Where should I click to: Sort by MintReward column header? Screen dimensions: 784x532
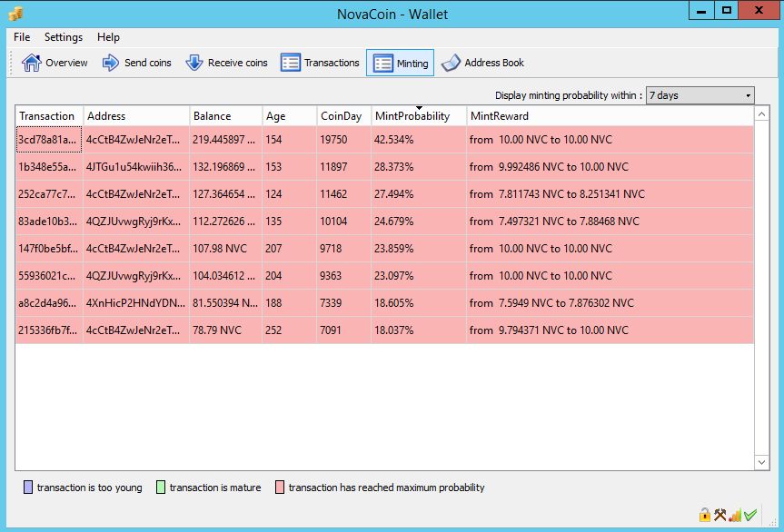pos(610,116)
